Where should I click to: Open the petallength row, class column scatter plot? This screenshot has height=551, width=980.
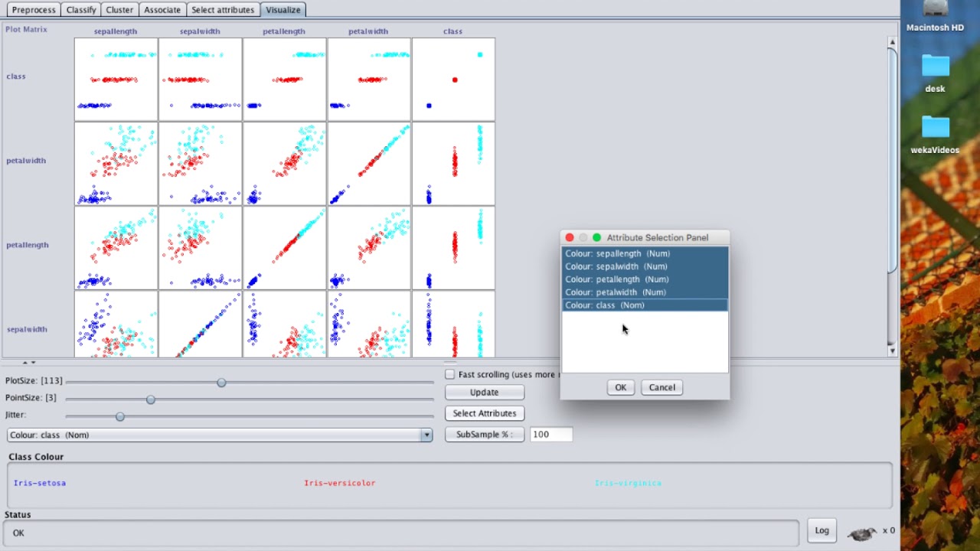[453, 248]
